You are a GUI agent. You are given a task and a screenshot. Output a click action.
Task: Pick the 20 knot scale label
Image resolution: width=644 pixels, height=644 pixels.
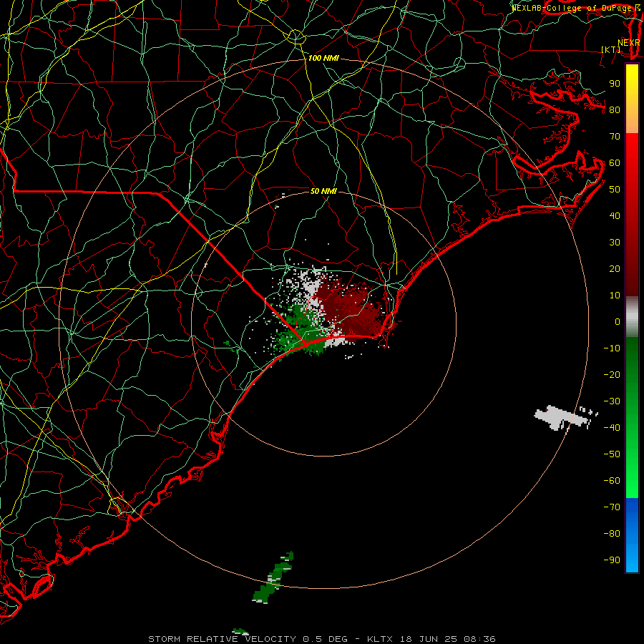pyautogui.click(x=615, y=269)
